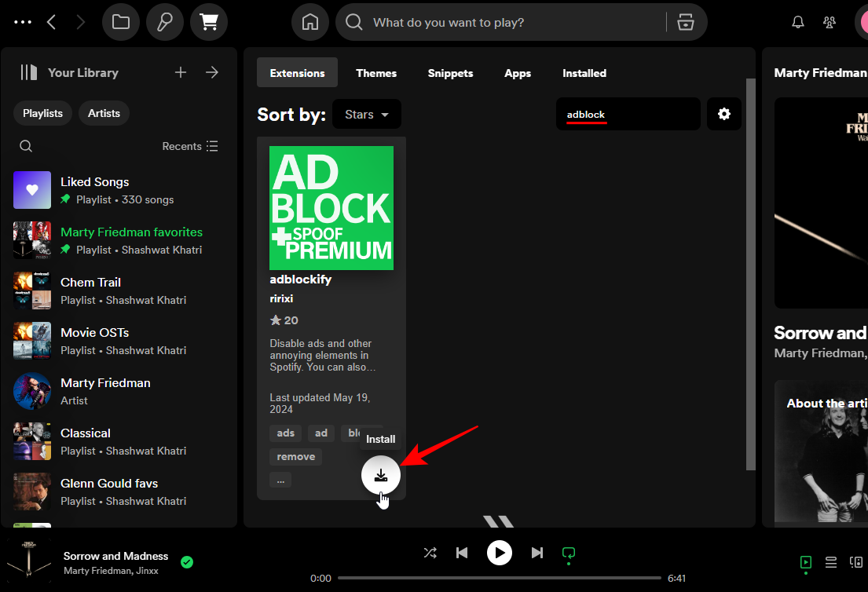Open the Marketplace shopping cart icon
This screenshot has width=868, height=592.
pyautogui.click(x=208, y=22)
